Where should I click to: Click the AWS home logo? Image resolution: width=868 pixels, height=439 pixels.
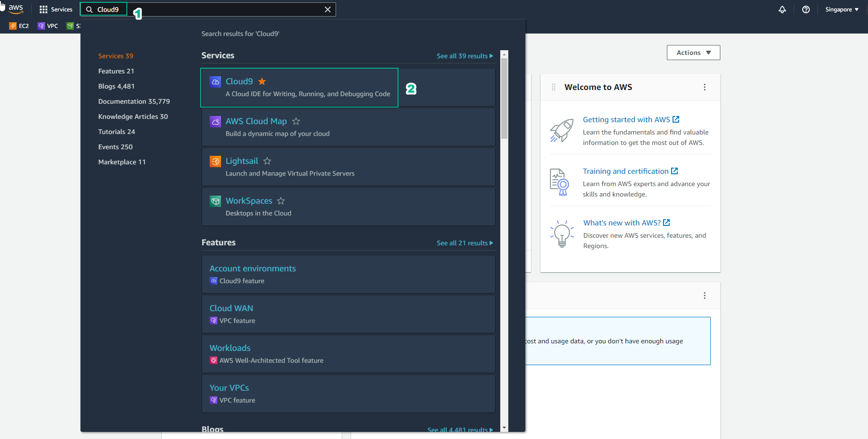click(x=16, y=8)
